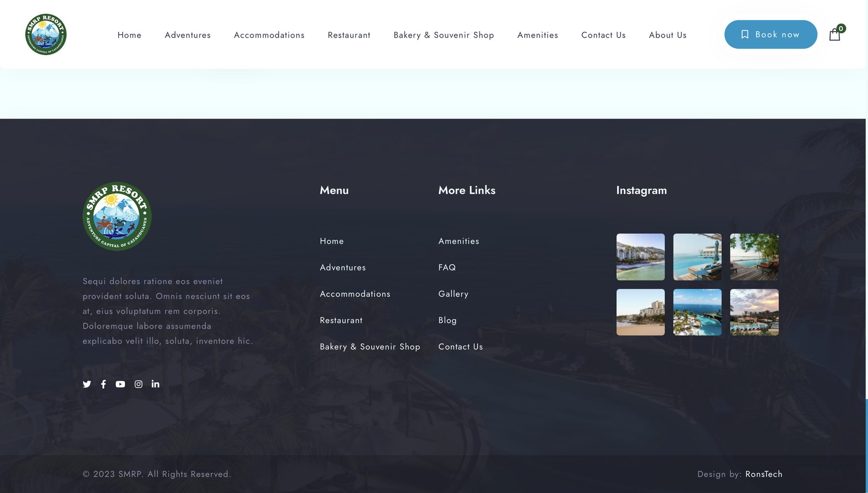The height and width of the screenshot is (493, 868).
Task: Click the SMRP Resort logo in header
Action: (x=46, y=34)
